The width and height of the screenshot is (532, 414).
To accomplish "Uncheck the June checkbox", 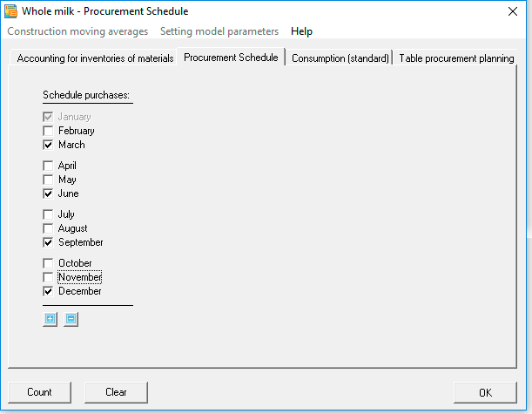I will point(48,193).
